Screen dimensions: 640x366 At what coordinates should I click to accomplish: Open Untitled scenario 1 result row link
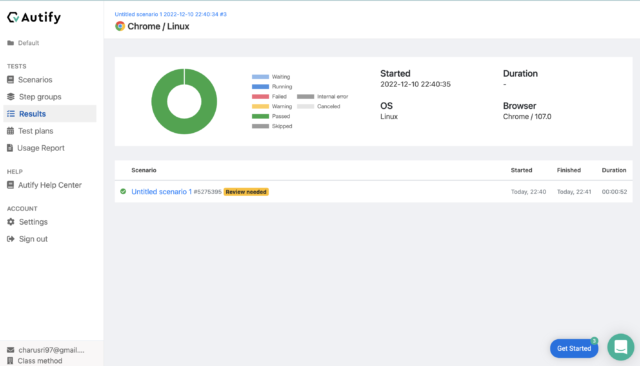click(162, 192)
